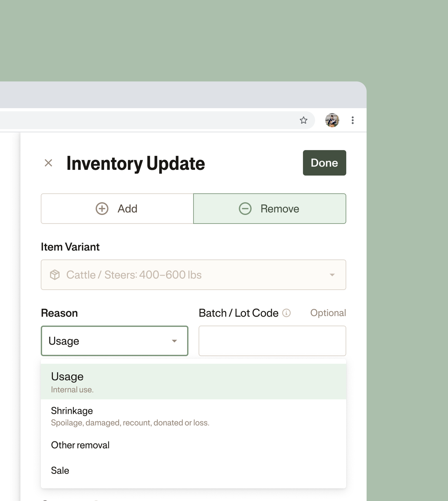The width and height of the screenshot is (448, 501).
Task: Click the plus circle icon on Add
Action: (x=102, y=209)
